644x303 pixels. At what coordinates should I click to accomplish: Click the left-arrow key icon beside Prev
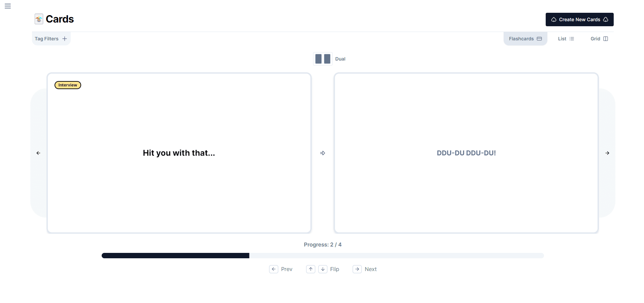coord(274,269)
